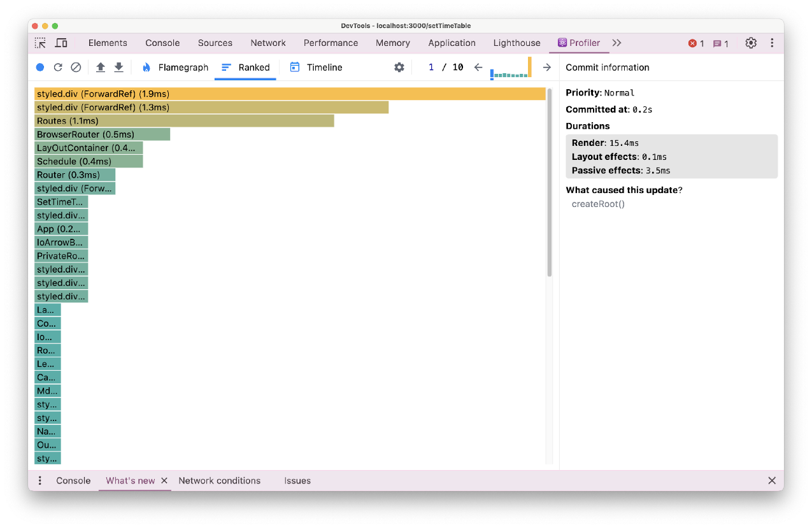Open issues message count badge
The width and height of the screenshot is (812, 528).
(x=721, y=43)
